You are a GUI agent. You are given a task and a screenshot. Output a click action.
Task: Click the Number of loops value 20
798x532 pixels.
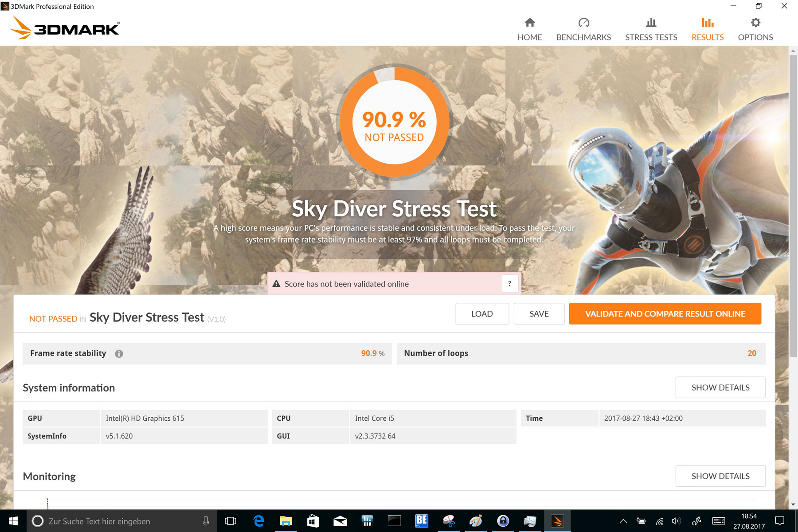[x=752, y=353]
